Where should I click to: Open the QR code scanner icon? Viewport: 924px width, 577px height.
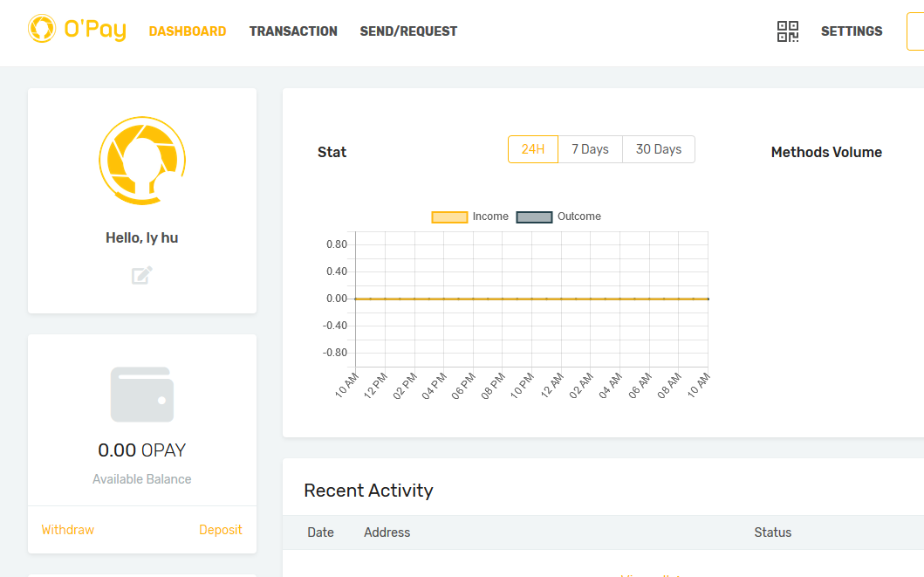point(788,31)
